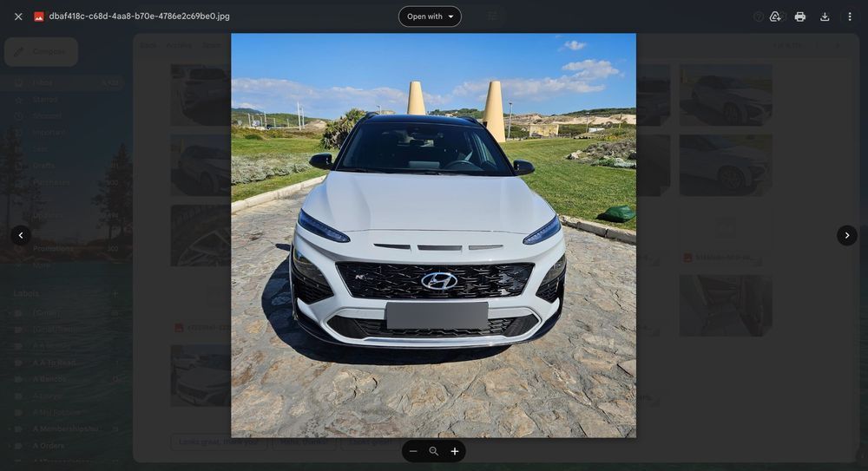Click the white Hyundai photo preview
The width and height of the screenshot is (868, 471).
(433, 235)
